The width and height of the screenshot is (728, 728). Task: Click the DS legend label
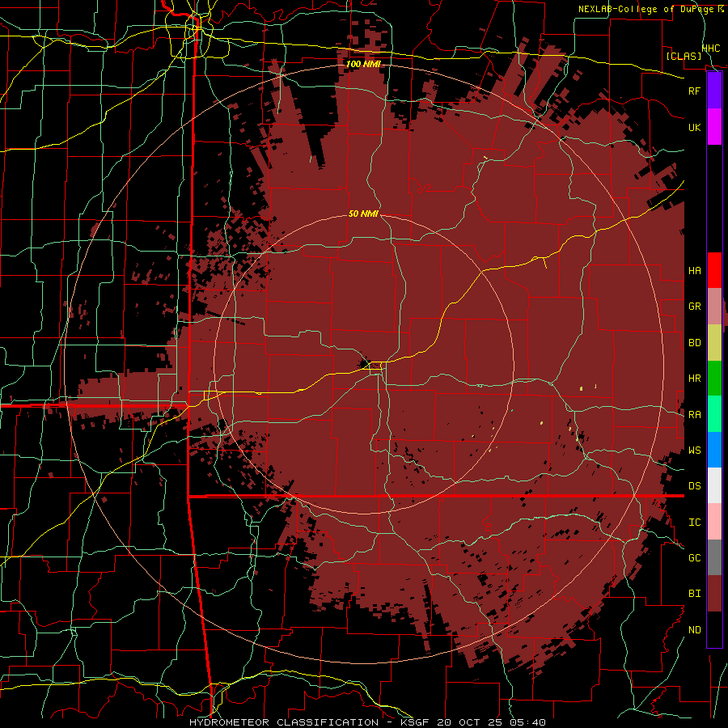694,486
